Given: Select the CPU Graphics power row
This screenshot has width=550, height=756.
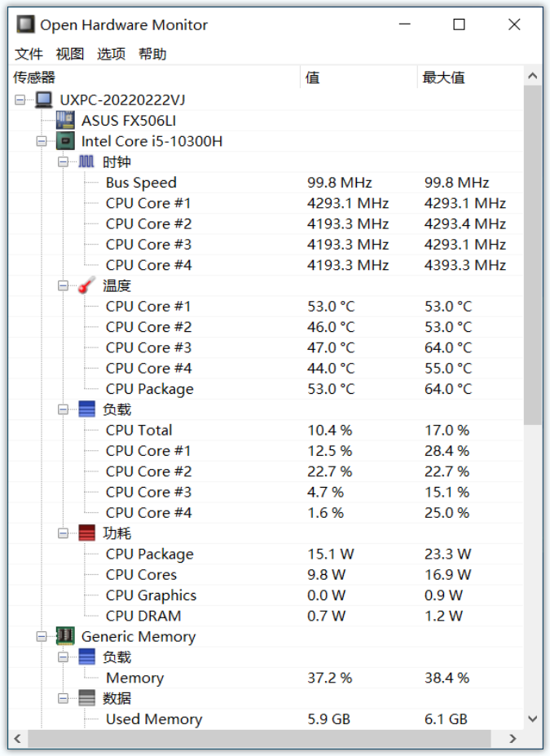Looking at the screenshot, I should click(266, 595).
